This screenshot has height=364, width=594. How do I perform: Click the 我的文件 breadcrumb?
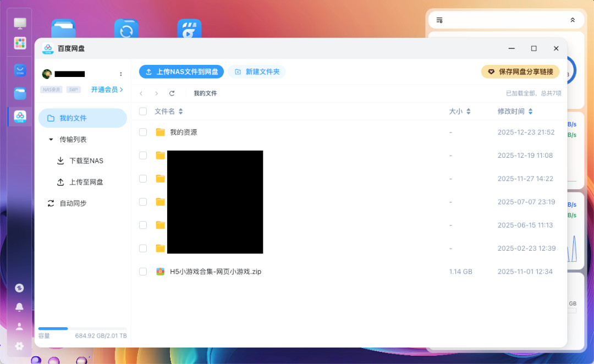point(205,93)
